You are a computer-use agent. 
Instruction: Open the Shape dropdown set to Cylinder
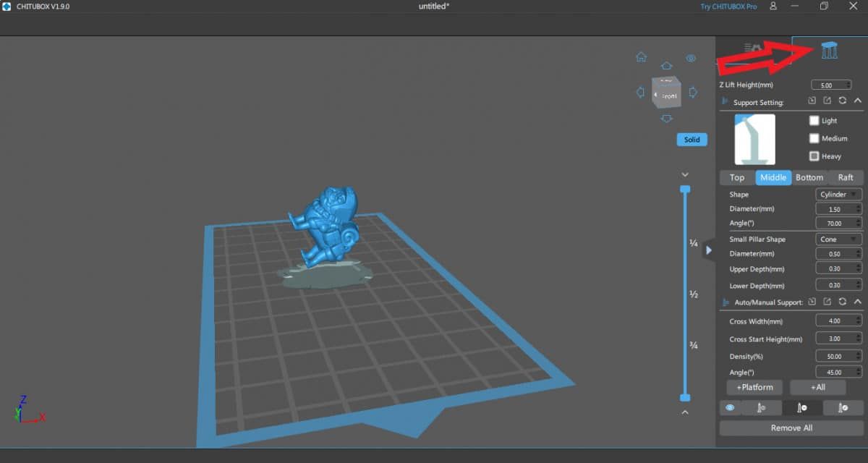coord(838,194)
